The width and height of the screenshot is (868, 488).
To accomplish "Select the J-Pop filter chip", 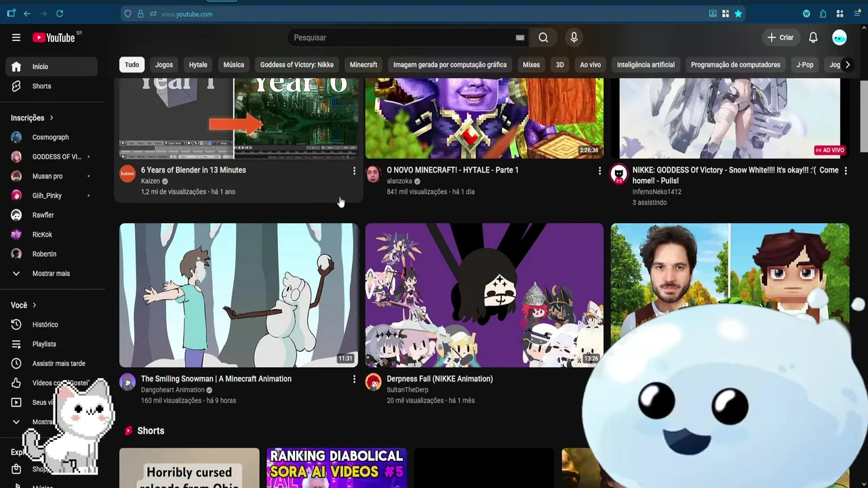I will coord(804,64).
